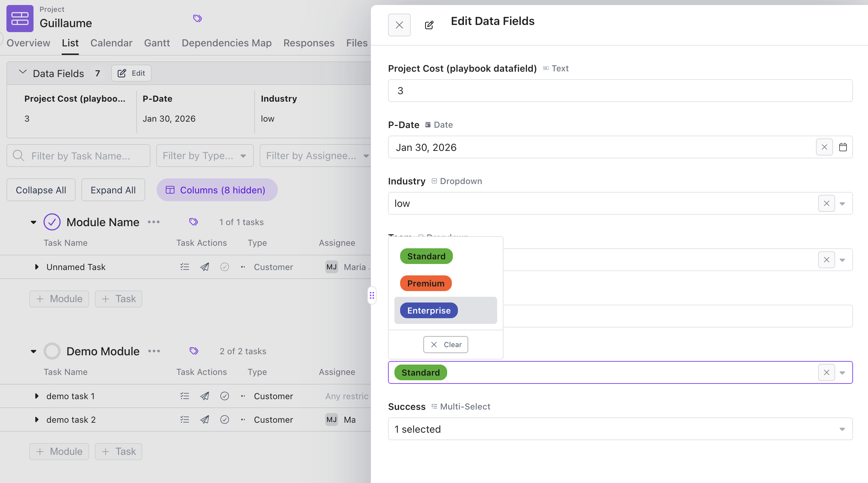Click the project tag icon near Guillaume
The width and height of the screenshot is (868, 483).
point(197,18)
